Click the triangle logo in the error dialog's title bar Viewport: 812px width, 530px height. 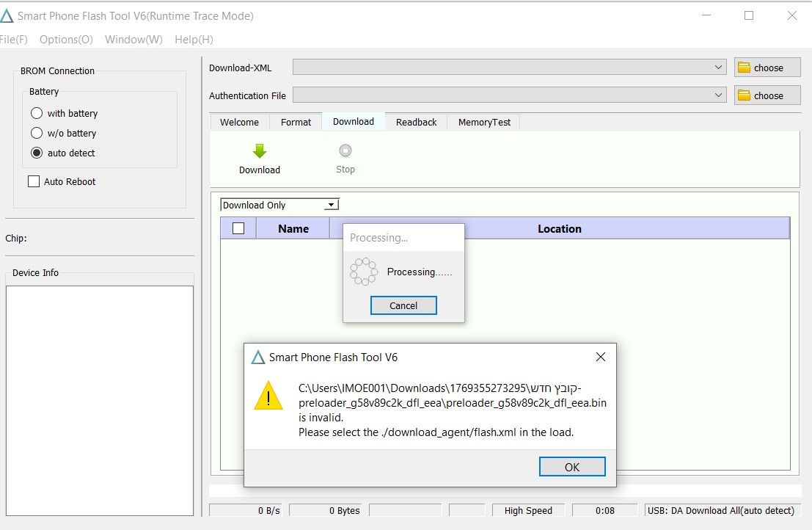click(258, 357)
